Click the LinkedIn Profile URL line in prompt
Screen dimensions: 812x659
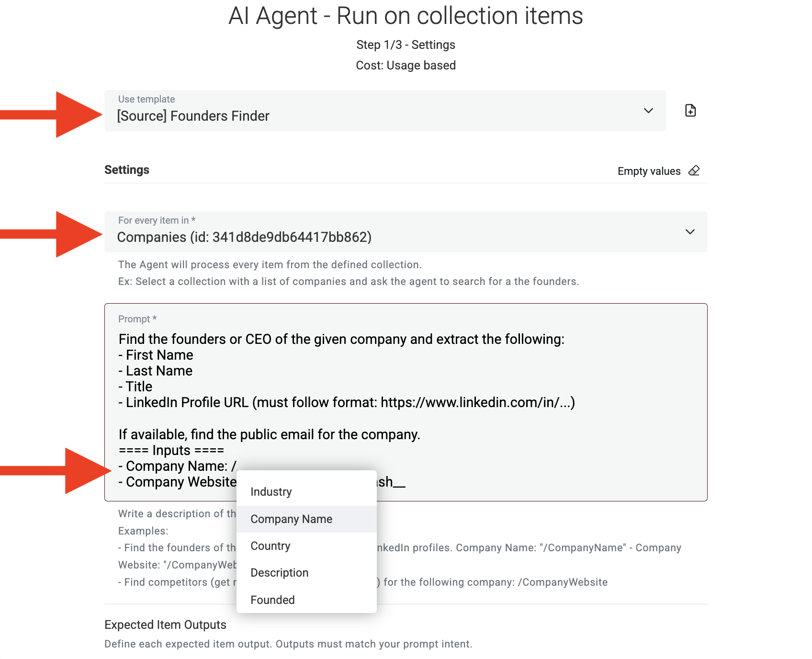point(347,402)
